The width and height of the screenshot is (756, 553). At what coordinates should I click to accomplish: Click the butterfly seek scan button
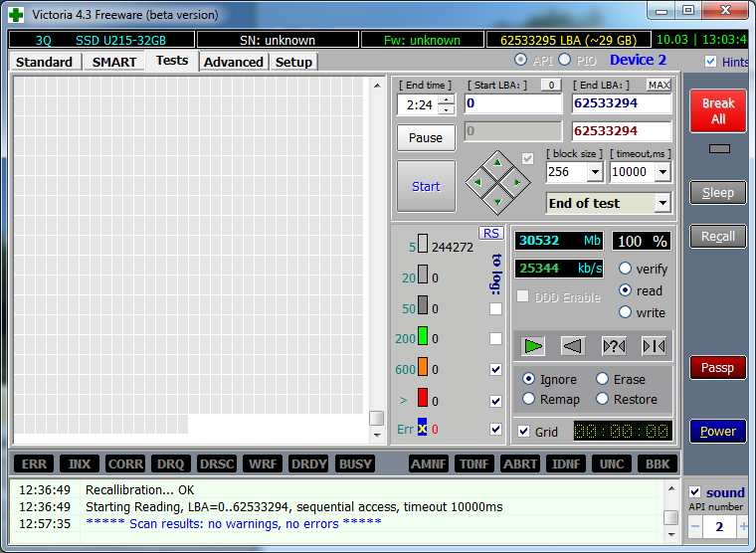tap(654, 346)
